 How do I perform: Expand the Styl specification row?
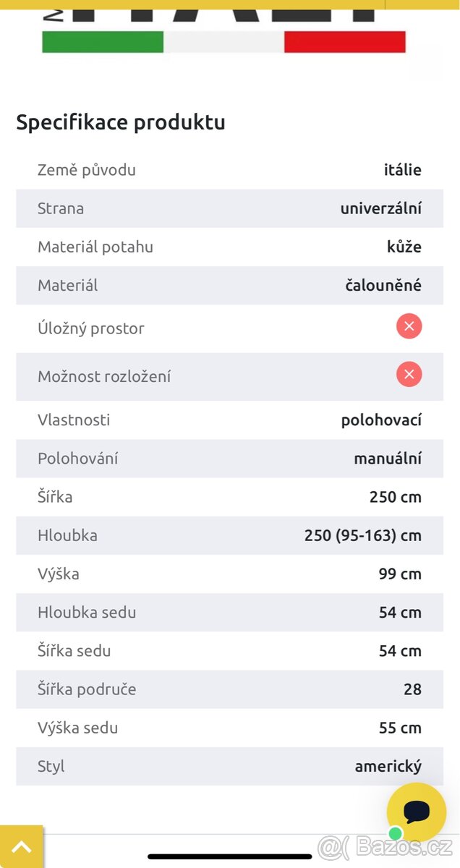(x=229, y=766)
